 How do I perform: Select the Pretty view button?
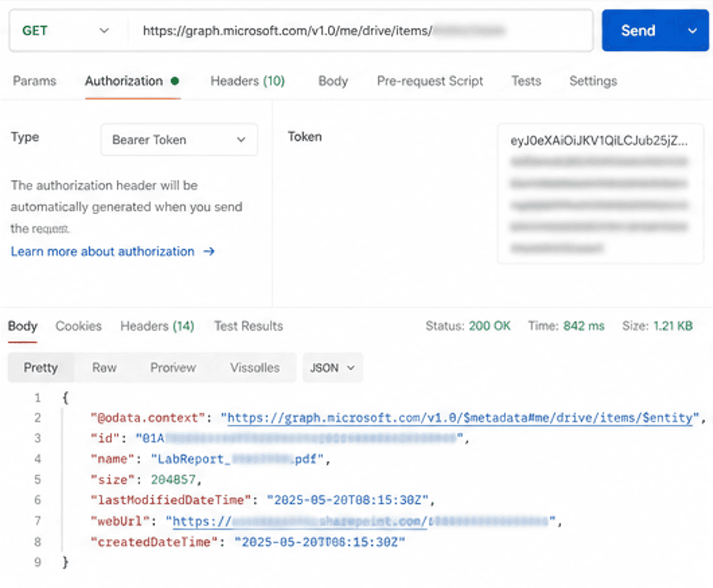pos(41,367)
